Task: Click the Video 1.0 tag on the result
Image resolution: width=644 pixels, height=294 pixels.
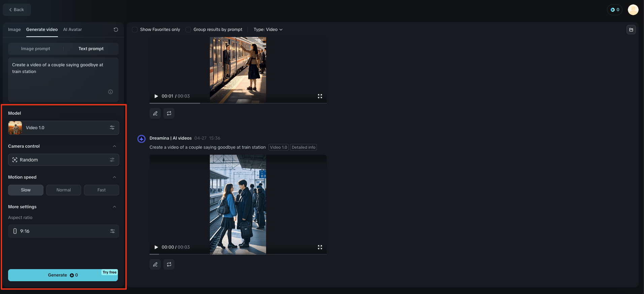Action: click(x=279, y=147)
